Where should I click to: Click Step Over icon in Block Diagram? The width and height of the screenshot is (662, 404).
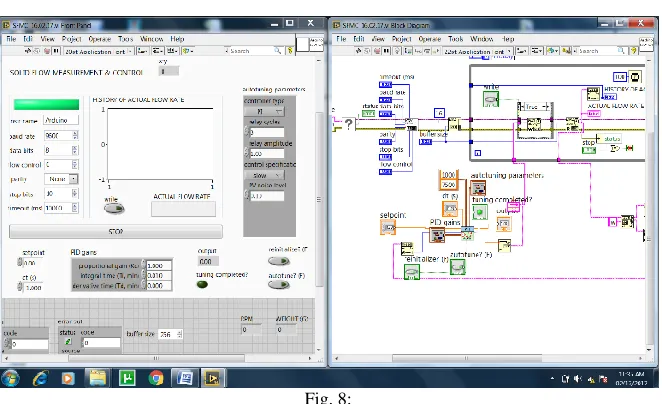point(427,51)
